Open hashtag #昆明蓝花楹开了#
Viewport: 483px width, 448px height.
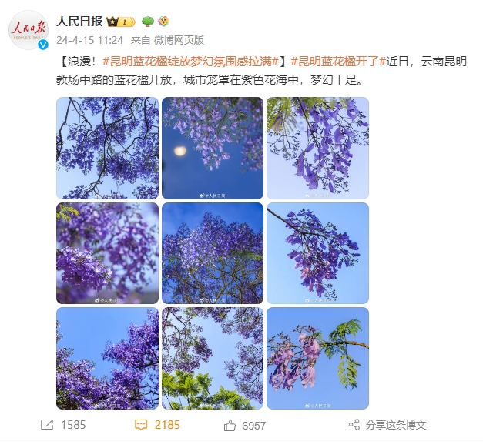(x=338, y=62)
